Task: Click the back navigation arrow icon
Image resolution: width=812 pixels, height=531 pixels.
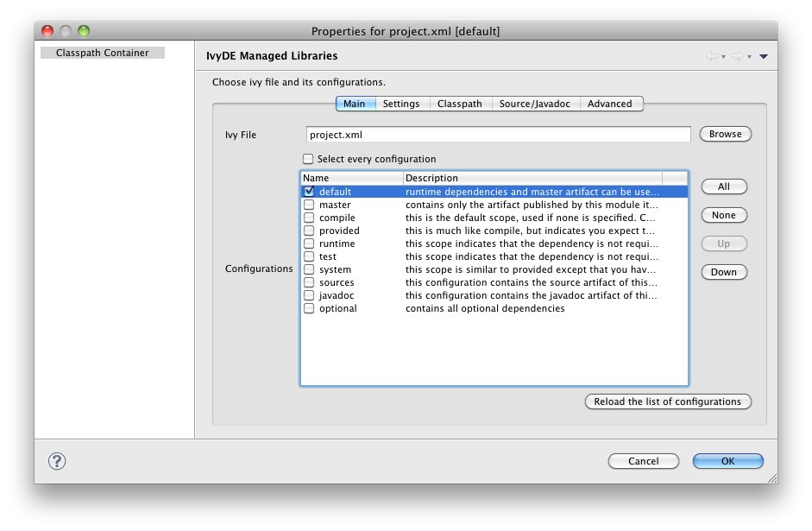Action: (x=712, y=56)
